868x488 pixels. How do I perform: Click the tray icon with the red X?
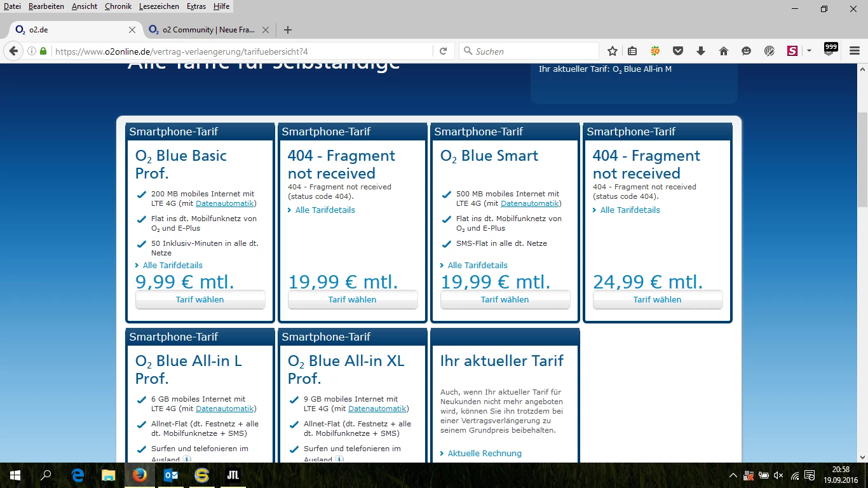749,475
